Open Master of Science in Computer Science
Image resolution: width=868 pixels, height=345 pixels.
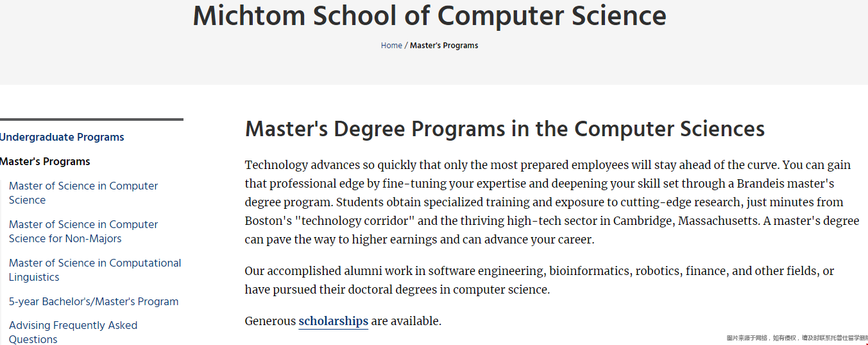[x=83, y=193]
